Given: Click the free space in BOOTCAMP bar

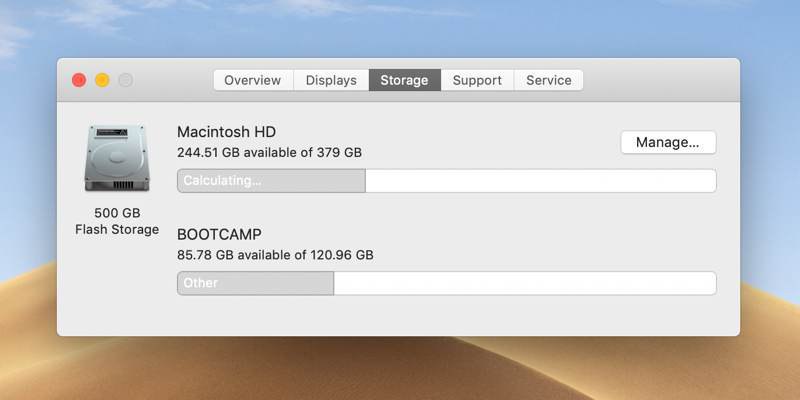Looking at the screenshot, I should point(525,283).
